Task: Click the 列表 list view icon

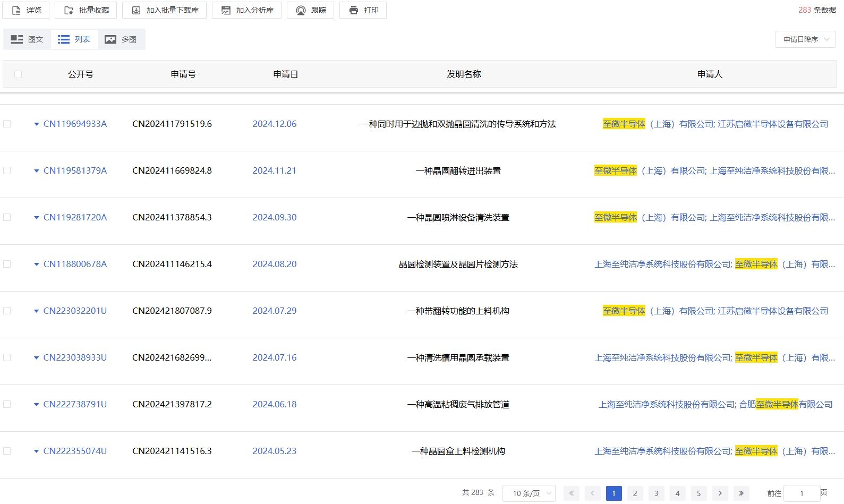Action: (x=64, y=39)
